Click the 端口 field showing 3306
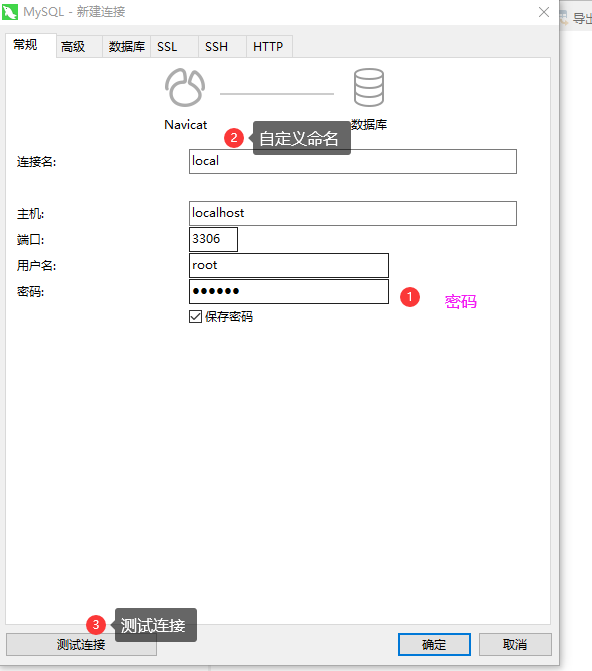This screenshot has width=592, height=671. coord(213,239)
